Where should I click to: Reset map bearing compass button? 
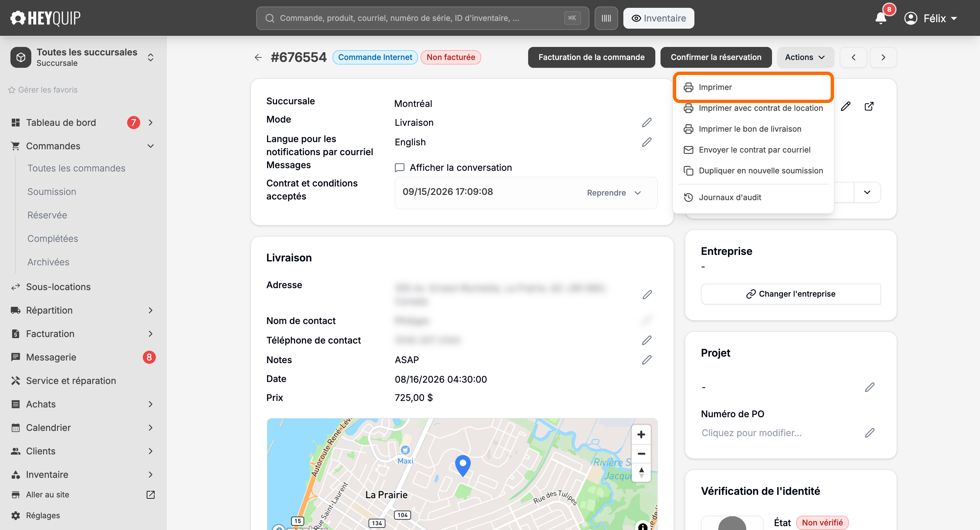pyautogui.click(x=641, y=473)
